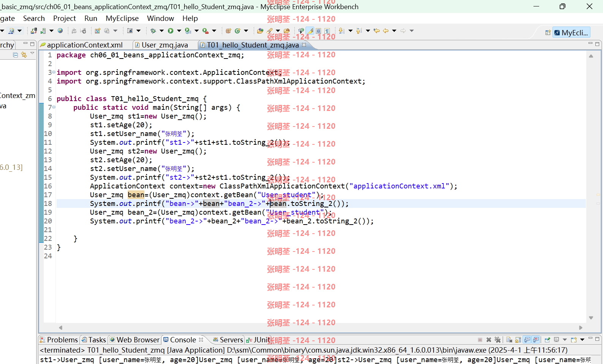Open the MyEclipse menu

122,18
